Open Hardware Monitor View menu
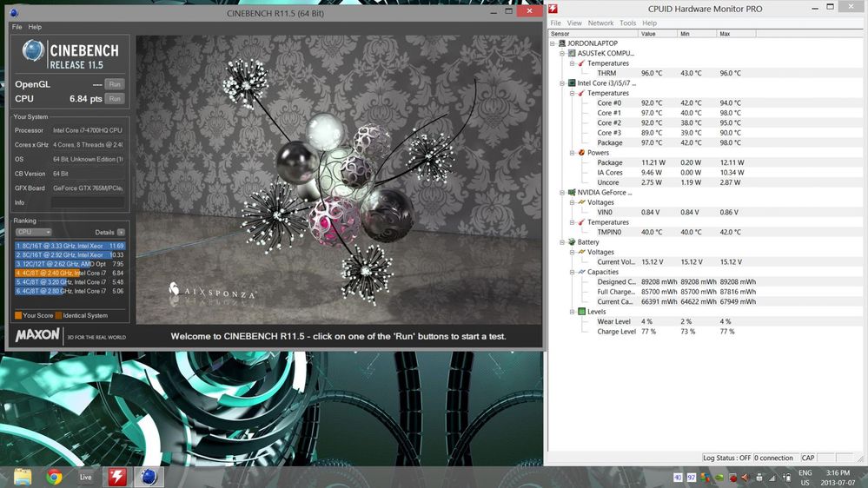The height and width of the screenshot is (488, 868). tap(574, 23)
